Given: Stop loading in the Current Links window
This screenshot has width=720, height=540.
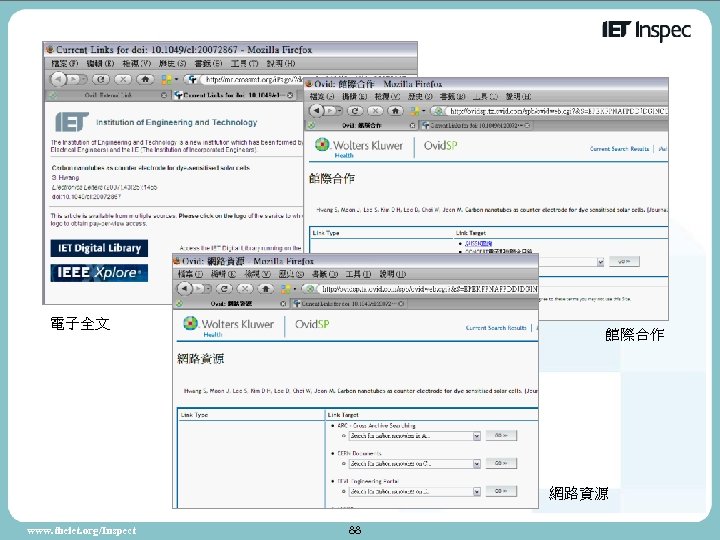Looking at the screenshot, I should pyautogui.click(x=123, y=79).
